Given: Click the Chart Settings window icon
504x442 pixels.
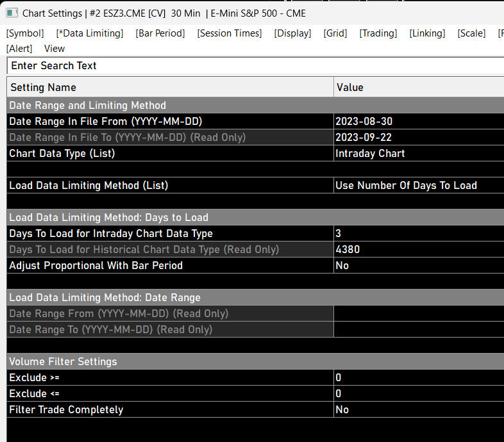Looking at the screenshot, I should (12, 13).
